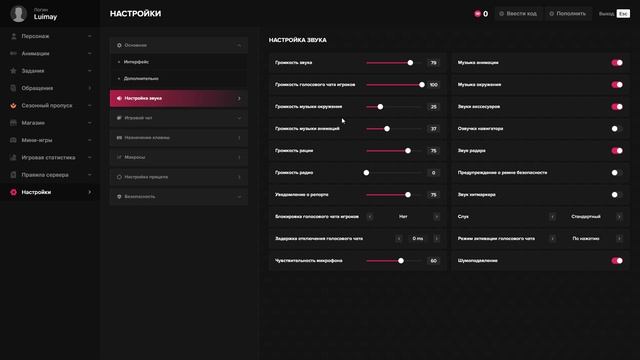Click the Анимации sidebar icon
This screenshot has height=360, width=640.
pyautogui.click(x=13, y=53)
